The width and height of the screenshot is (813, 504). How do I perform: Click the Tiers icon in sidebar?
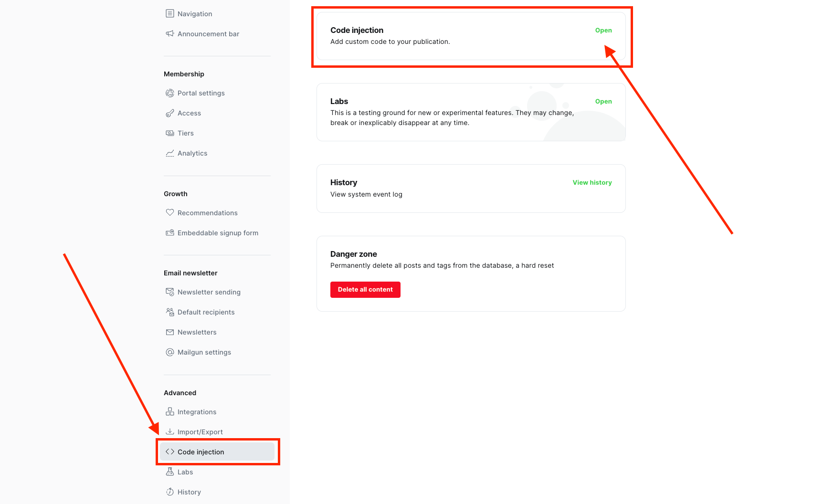(169, 133)
